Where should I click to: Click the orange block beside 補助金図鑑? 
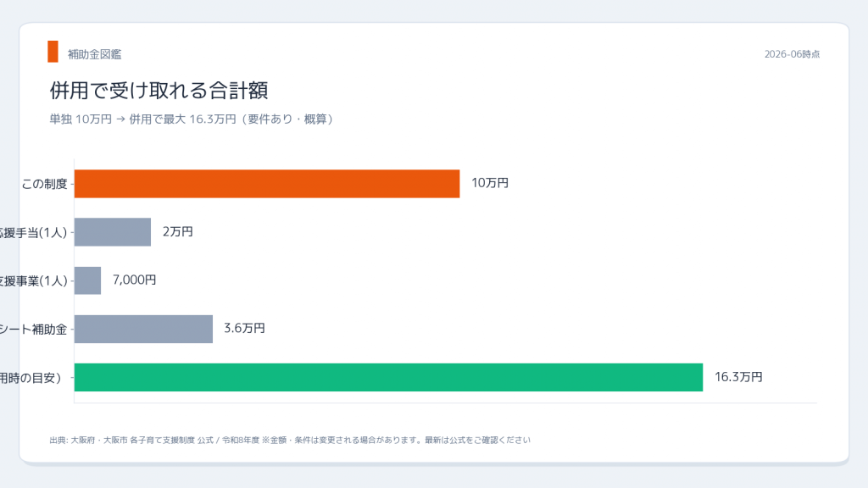click(x=53, y=52)
